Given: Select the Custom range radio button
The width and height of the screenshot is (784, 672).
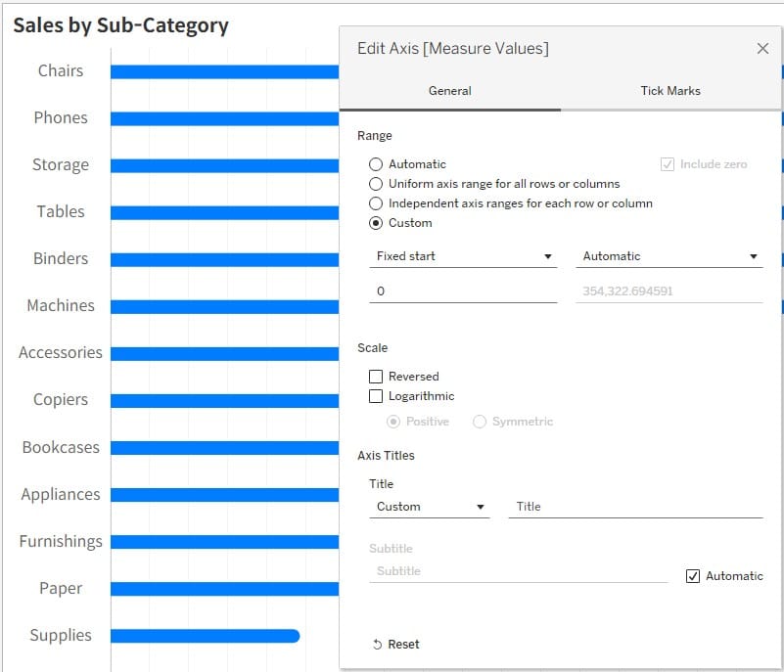Looking at the screenshot, I should (x=376, y=223).
